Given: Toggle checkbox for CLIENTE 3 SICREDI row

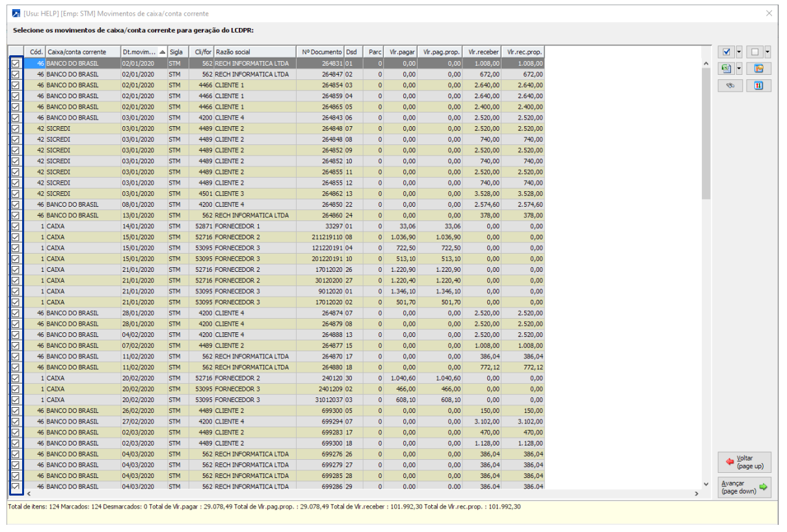Looking at the screenshot, I should click(16, 194).
